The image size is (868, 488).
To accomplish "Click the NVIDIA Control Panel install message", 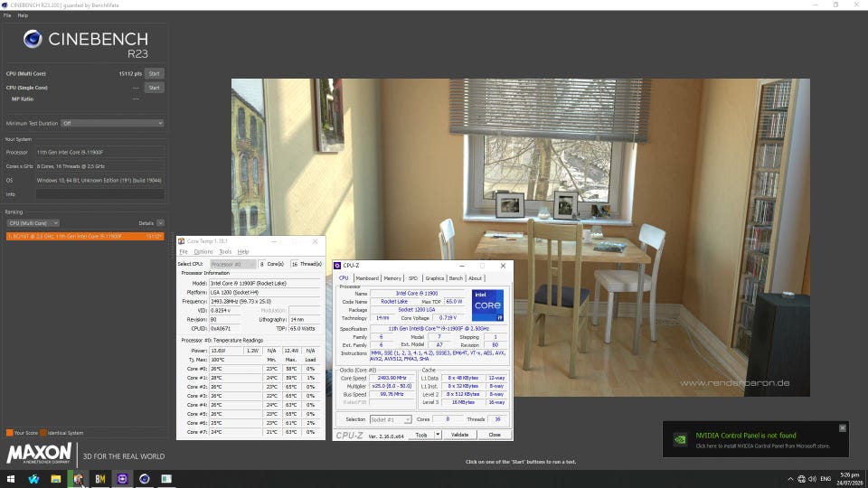I will 763,446.
